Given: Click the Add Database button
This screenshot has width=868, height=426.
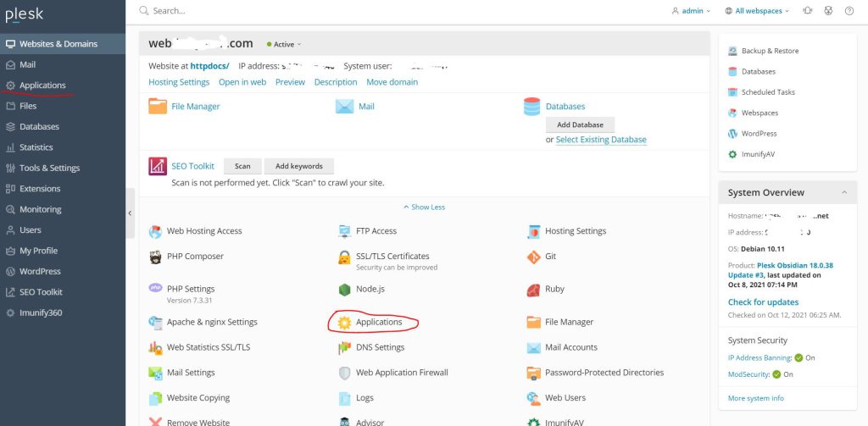Looking at the screenshot, I should coord(580,124).
